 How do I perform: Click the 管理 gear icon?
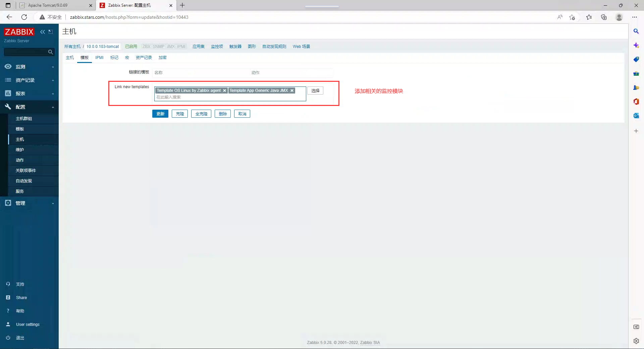pos(8,203)
